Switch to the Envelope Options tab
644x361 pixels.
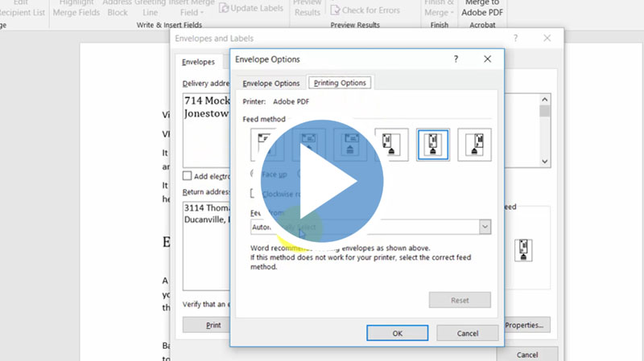point(271,83)
